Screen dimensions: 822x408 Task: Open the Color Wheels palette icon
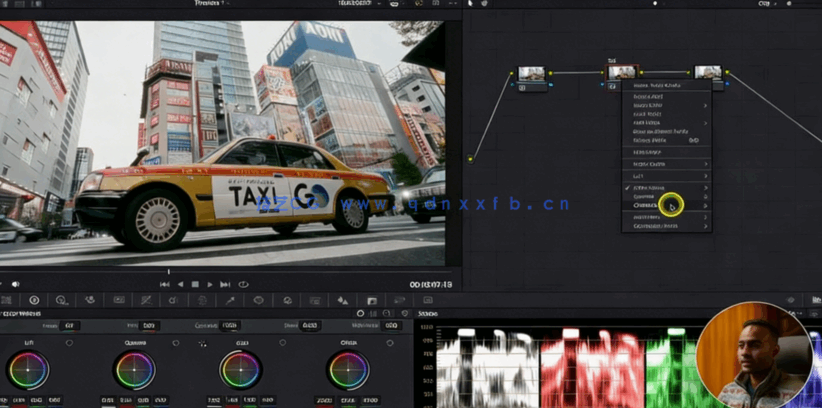coord(34,300)
